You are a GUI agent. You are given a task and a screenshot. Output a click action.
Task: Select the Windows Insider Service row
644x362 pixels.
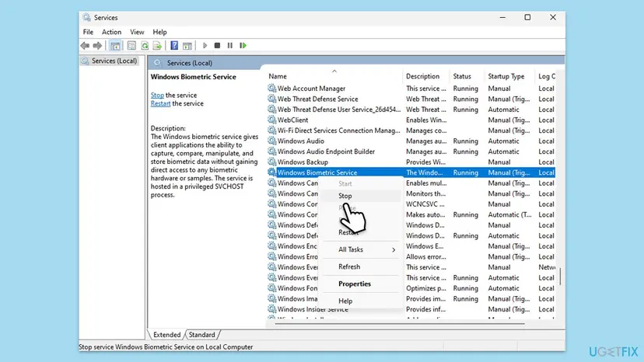point(411,309)
